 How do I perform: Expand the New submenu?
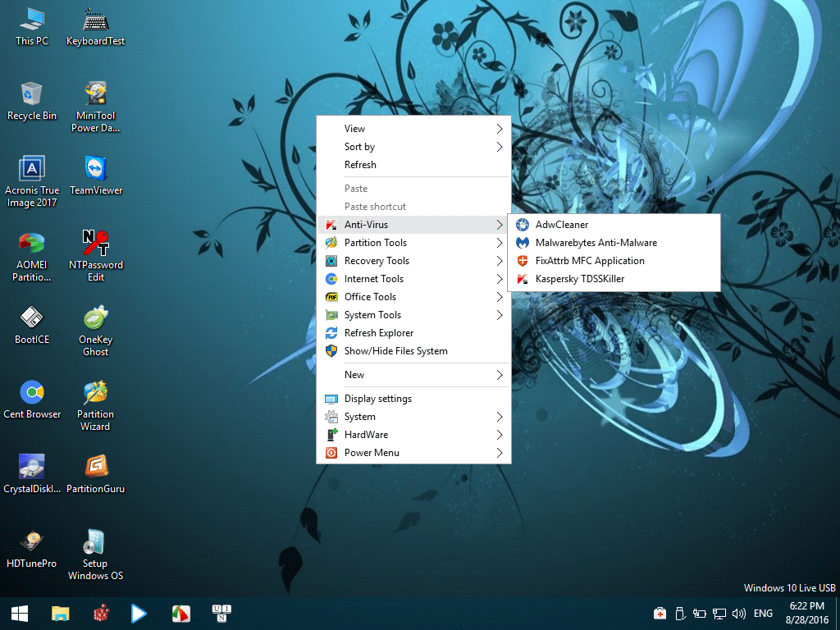(x=414, y=375)
